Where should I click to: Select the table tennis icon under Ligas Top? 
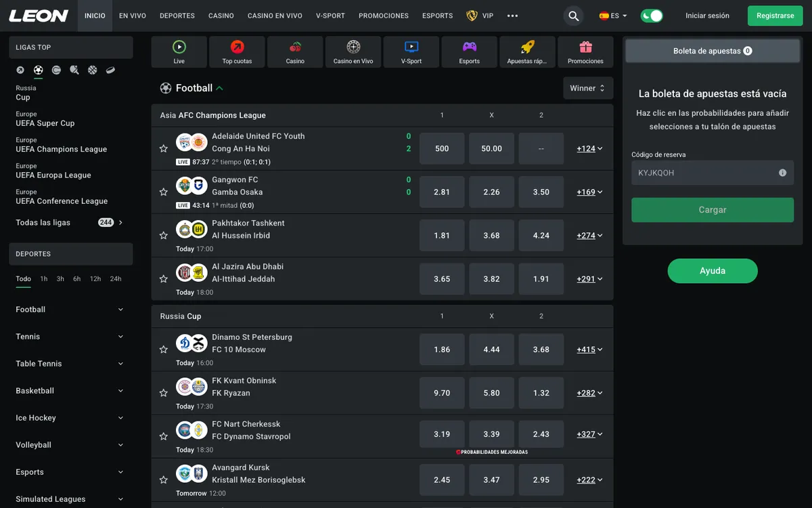click(74, 70)
